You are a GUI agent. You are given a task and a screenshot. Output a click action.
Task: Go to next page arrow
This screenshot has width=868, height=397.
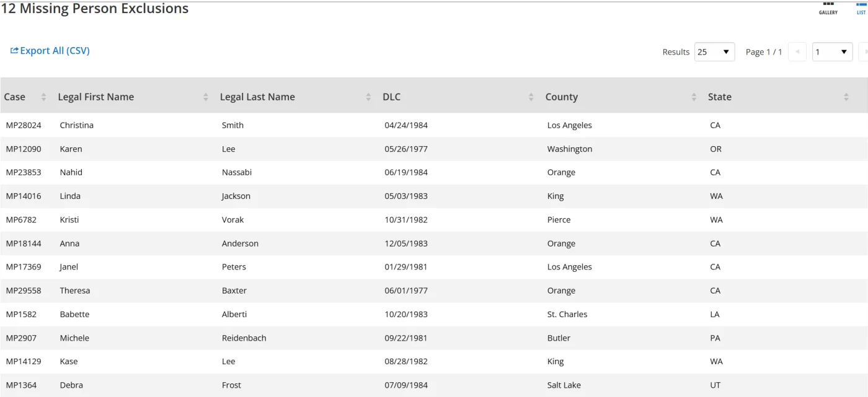click(864, 52)
